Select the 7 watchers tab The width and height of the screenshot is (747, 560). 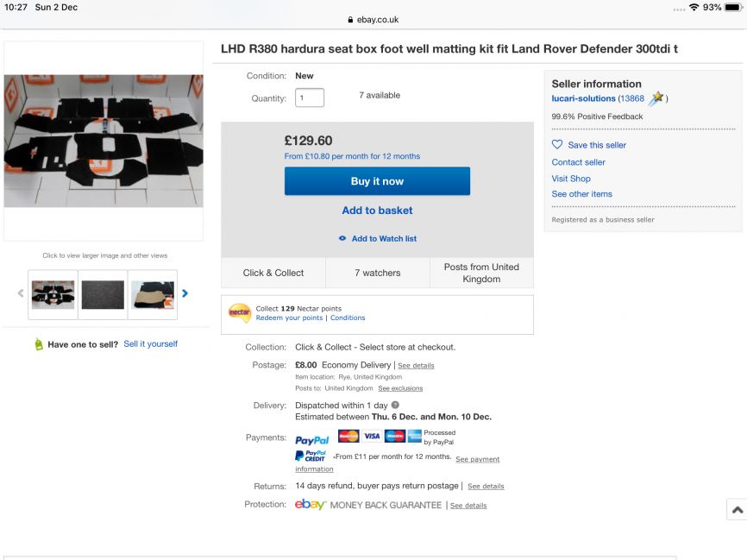378,273
